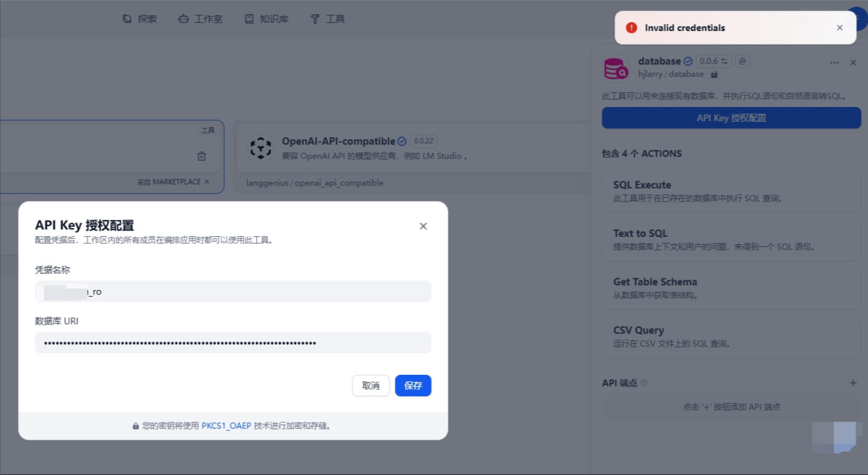
Task: Click the + to add an API 端点
Action: click(x=853, y=383)
